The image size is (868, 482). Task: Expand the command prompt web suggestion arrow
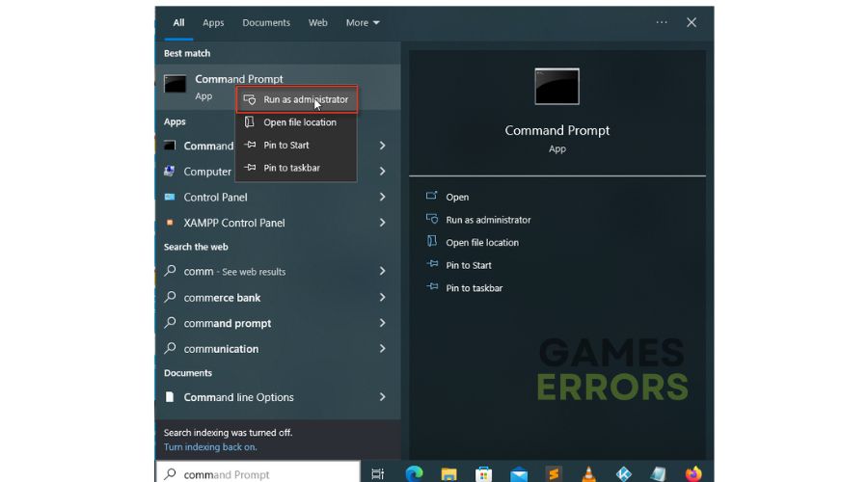tap(383, 323)
